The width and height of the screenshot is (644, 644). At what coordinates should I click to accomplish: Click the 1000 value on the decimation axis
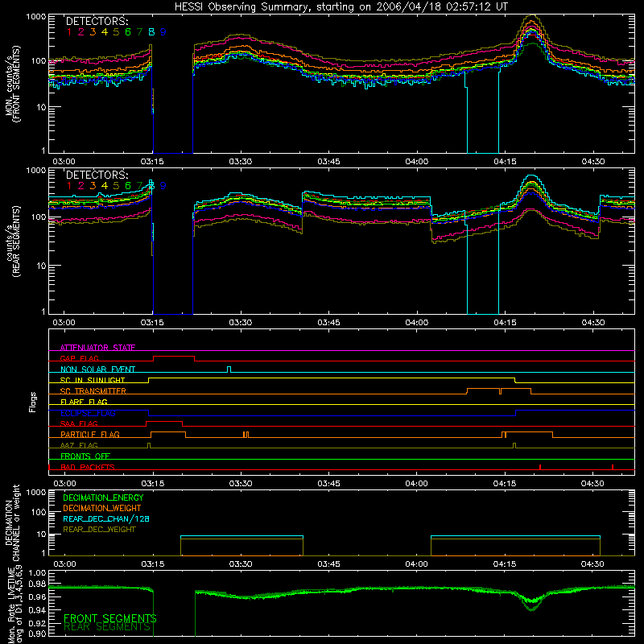point(36,492)
